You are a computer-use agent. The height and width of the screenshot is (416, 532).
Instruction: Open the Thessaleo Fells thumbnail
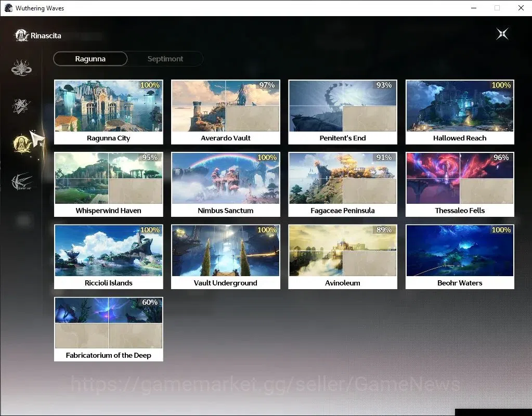[x=460, y=178]
